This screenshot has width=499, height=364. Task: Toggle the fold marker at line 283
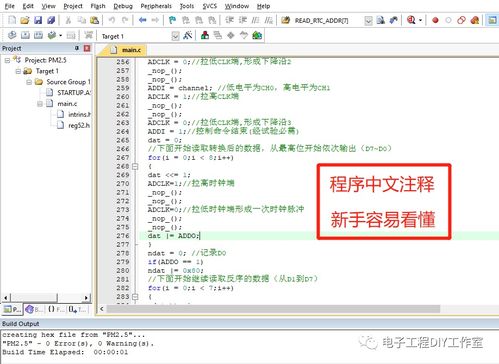pos(135,296)
